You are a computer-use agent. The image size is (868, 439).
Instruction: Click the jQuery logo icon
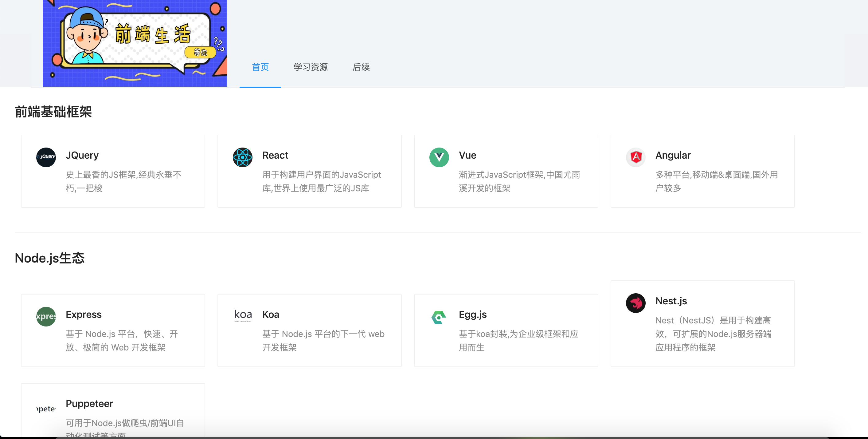tap(46, 157)
